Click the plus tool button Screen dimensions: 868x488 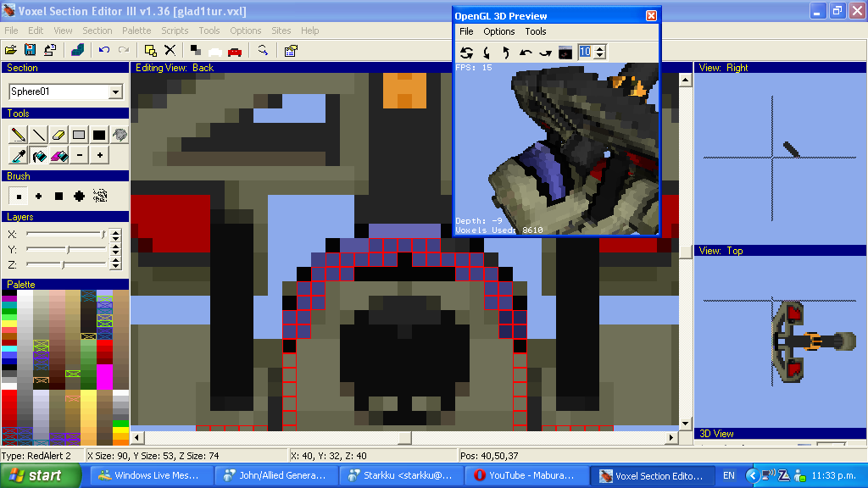point(100,156)
